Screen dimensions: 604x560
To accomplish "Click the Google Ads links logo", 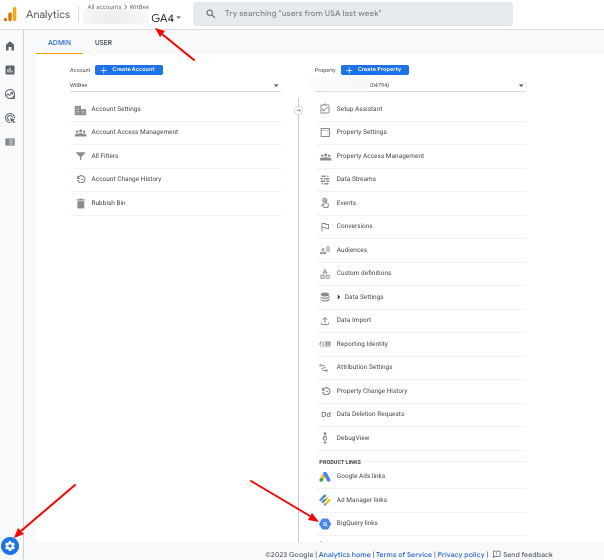I will tap(325, 477).
